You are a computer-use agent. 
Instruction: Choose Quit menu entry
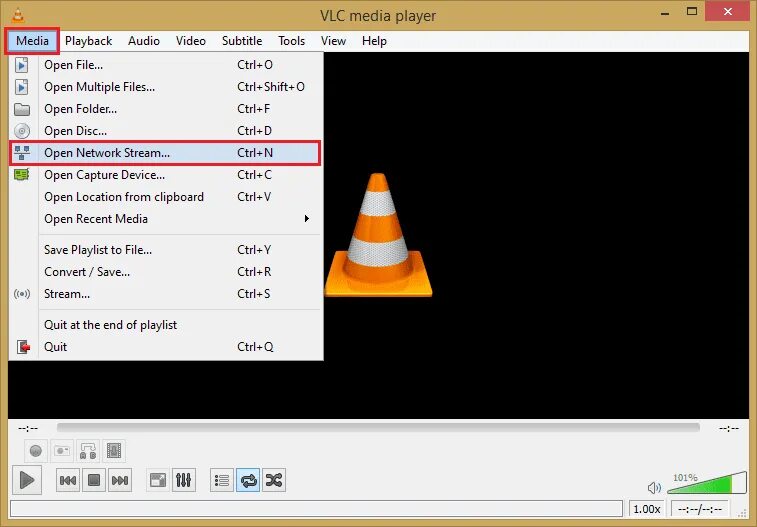[166, 347]
